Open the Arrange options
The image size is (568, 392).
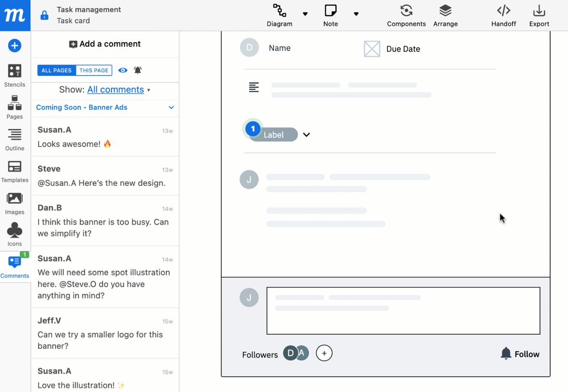pos(445,15)
